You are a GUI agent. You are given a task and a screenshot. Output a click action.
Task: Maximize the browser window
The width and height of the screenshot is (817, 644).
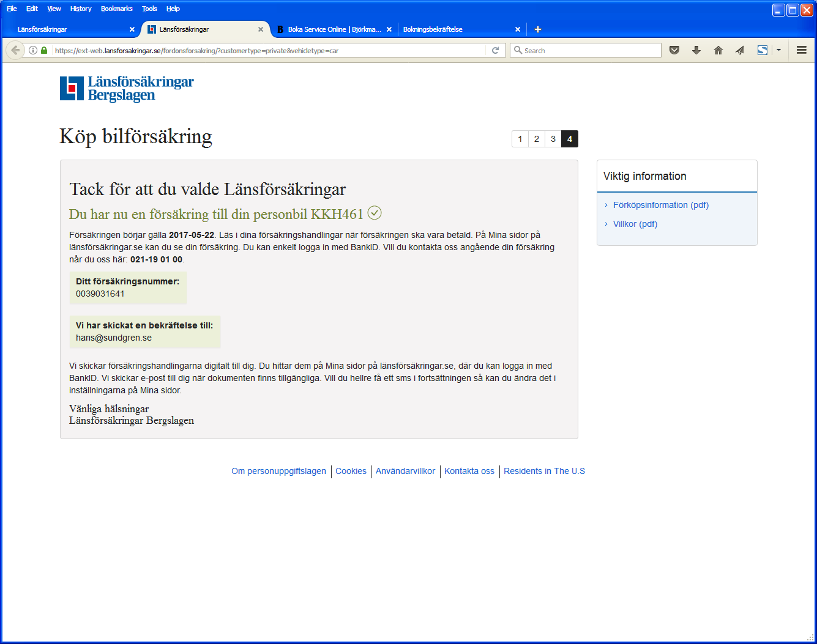(793, 10)
